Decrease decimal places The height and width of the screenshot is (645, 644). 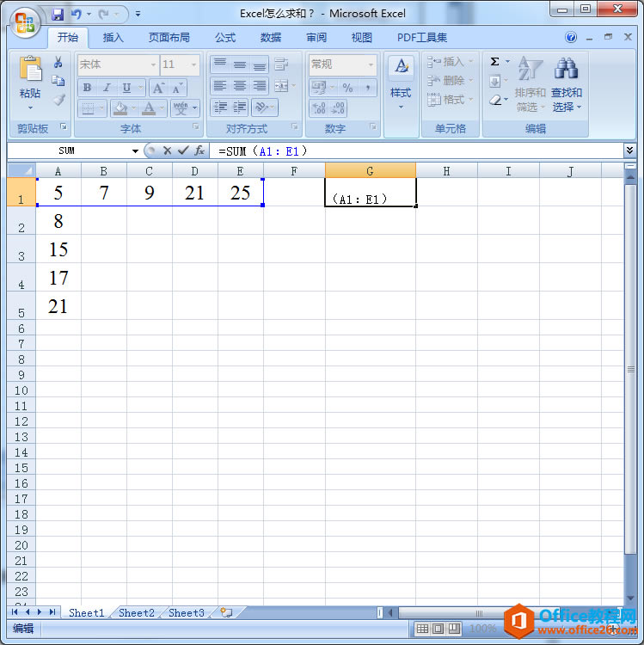click(338, 108)
